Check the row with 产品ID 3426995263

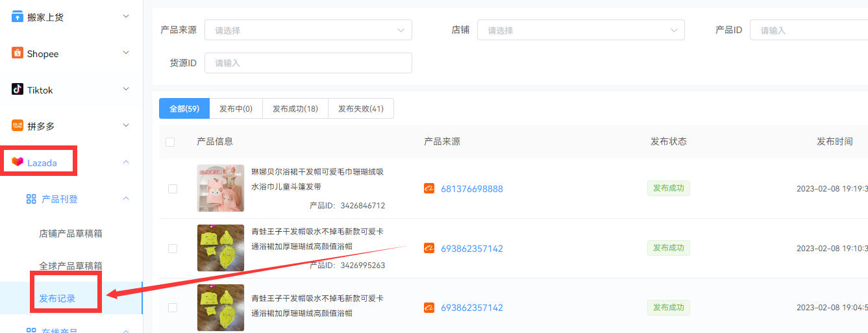173,249
